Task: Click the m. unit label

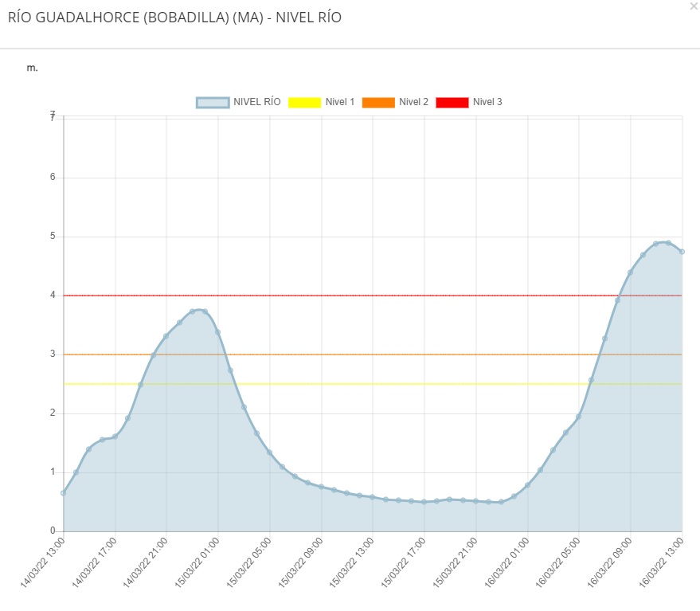Action: [x=32, y=68]
